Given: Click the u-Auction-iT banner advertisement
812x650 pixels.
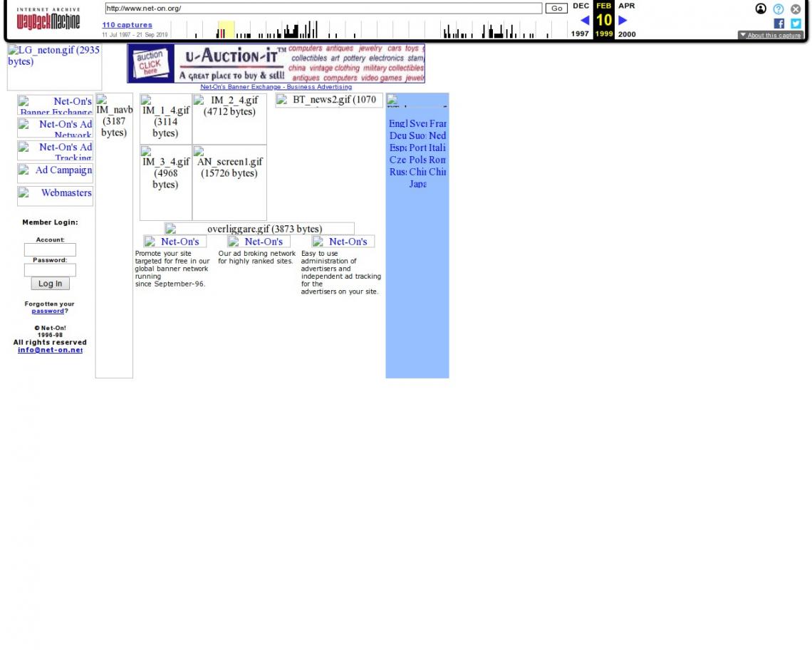Looking at the screenshot, I should tap(276, 63).
